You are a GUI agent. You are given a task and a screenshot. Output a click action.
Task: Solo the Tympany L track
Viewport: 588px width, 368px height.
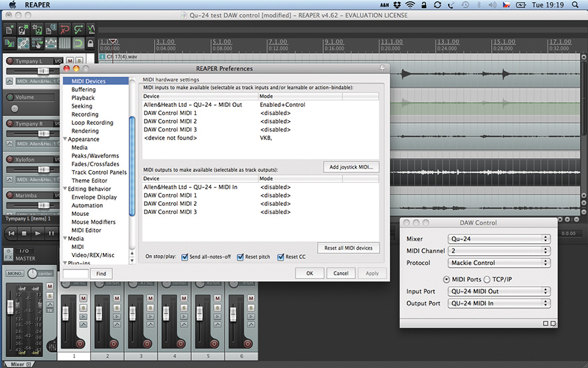[79, 61]
